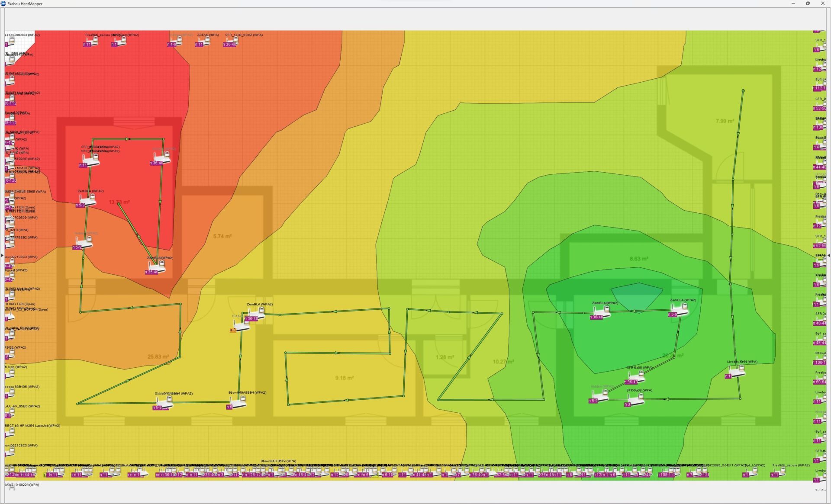Click the 8.63 m² room area label

pyautogui.click(x=639, y=259)
